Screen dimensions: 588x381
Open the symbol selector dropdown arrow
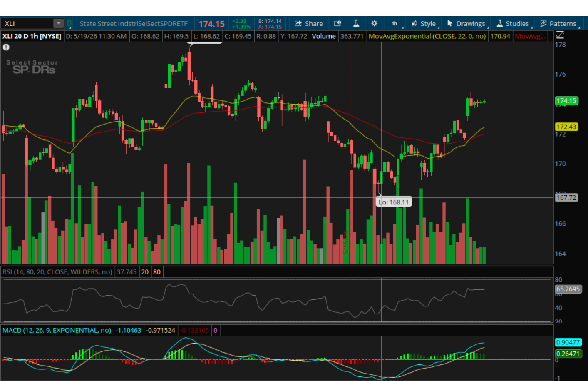(x=58, y=23)
